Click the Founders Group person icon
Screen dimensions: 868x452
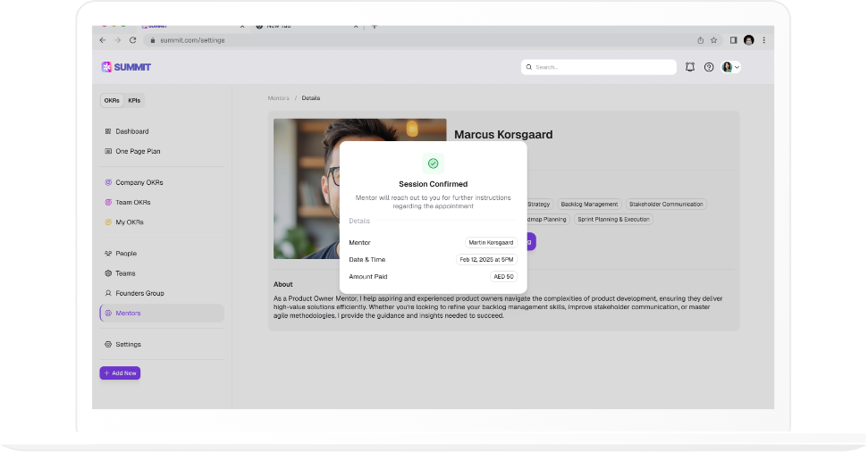[x=108, y=293]
